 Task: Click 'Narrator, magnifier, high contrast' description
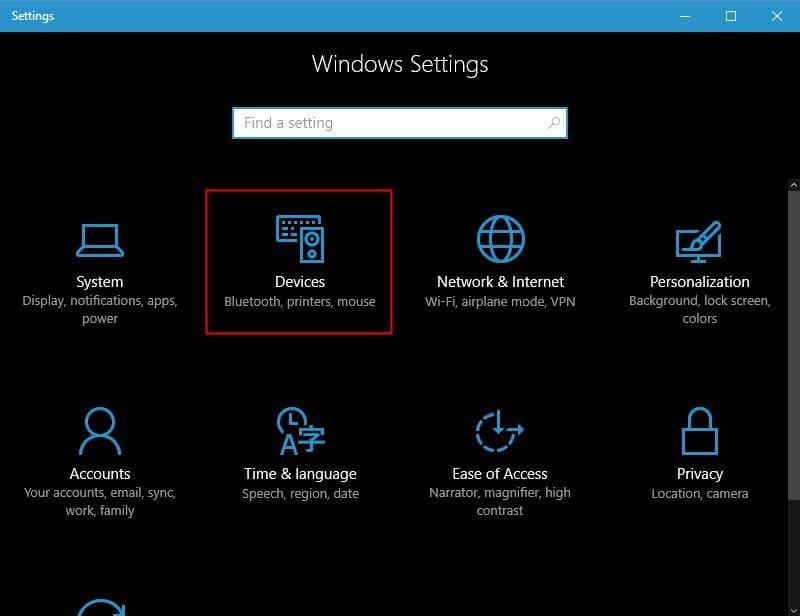[499, 502]
